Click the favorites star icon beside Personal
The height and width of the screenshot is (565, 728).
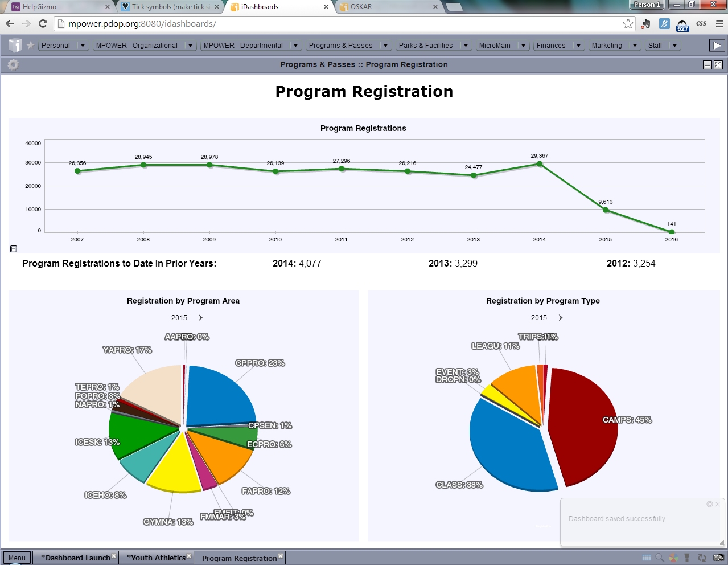[x=31, y=45]
